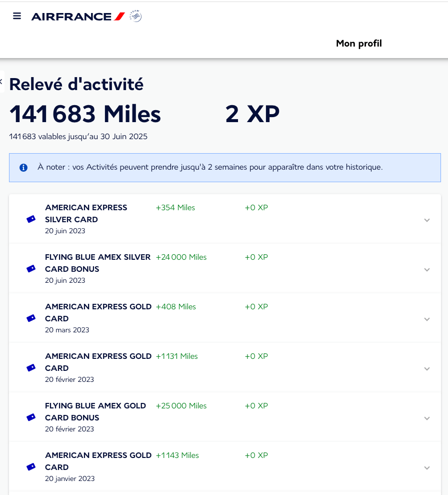This screenshot has height=495, width=448.
Task: Click card icon beside the 20 janvier 2023 entry
Action: (x=31, y=467)
